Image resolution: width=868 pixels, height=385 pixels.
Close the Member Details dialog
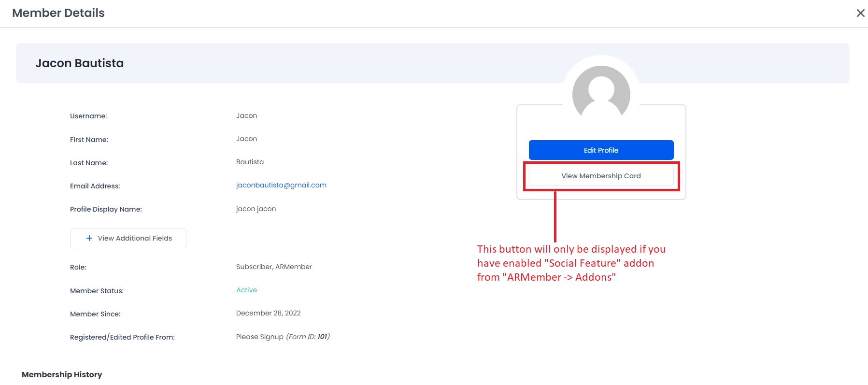point(860,13)
